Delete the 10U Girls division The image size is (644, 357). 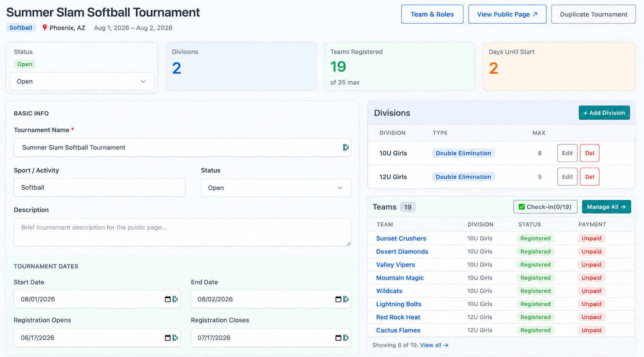[x=590, y=153]
